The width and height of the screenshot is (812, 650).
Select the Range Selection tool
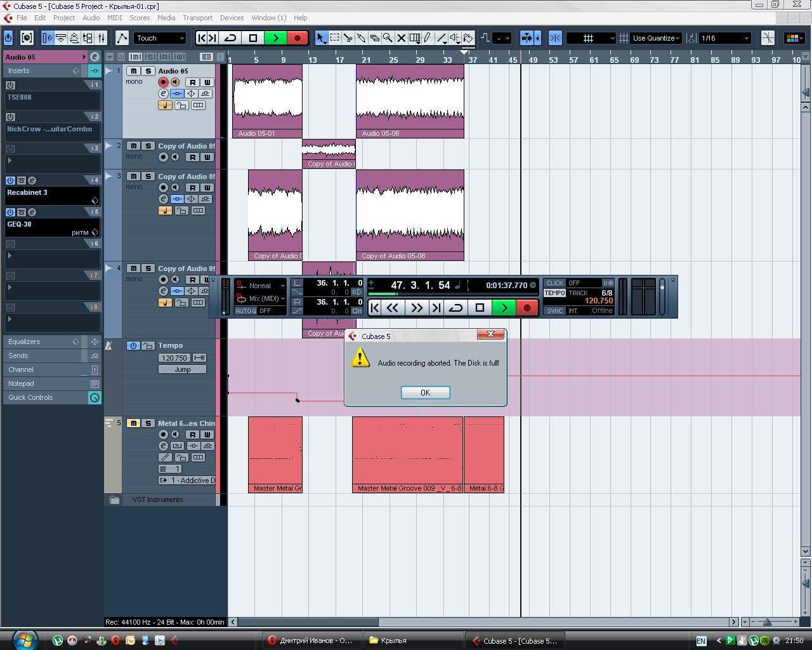point(335,38)
